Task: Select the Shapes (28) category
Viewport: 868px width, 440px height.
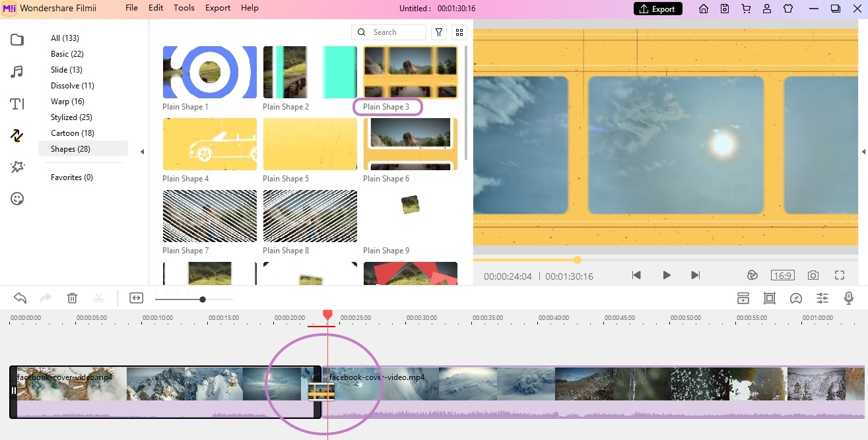Action: coord(83,149)
